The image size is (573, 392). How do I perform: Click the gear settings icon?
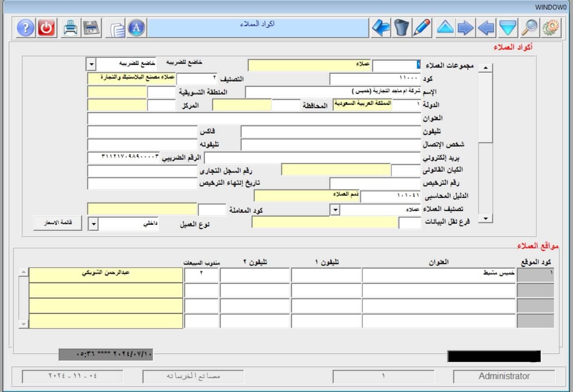coord(551,28)
